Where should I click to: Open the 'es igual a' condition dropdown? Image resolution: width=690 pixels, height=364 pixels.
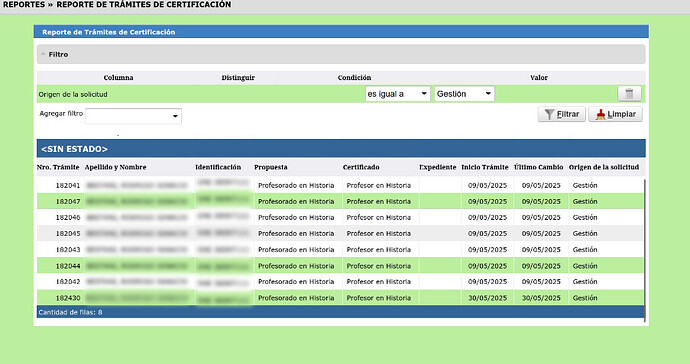pos(398,94)
